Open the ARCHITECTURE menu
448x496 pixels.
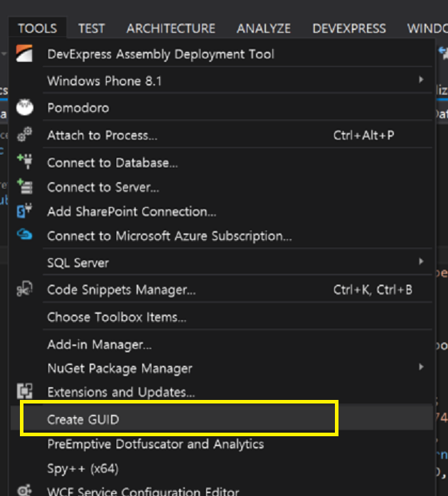pyautogui.click(x=171, y=28)
